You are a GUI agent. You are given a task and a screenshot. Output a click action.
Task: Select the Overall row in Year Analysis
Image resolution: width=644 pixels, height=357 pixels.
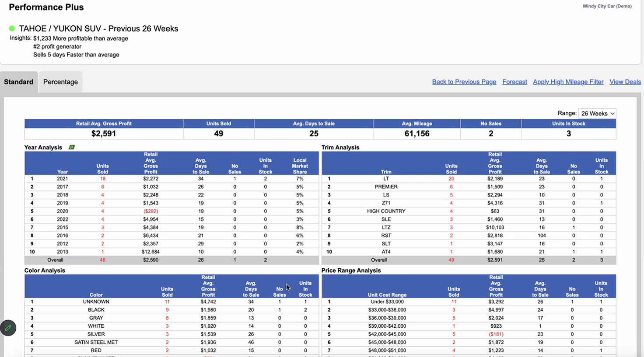tap(131, 260)
